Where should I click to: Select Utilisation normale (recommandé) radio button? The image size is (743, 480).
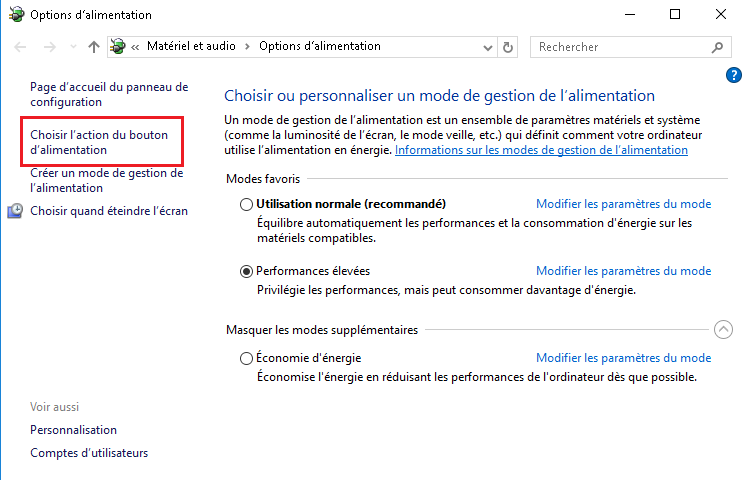click(246, 204)
